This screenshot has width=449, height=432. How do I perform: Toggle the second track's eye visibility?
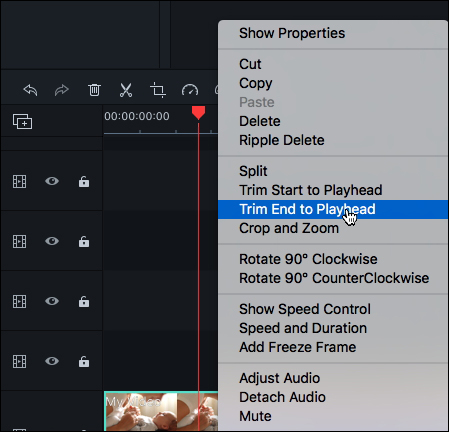click(x=52, y=241)
